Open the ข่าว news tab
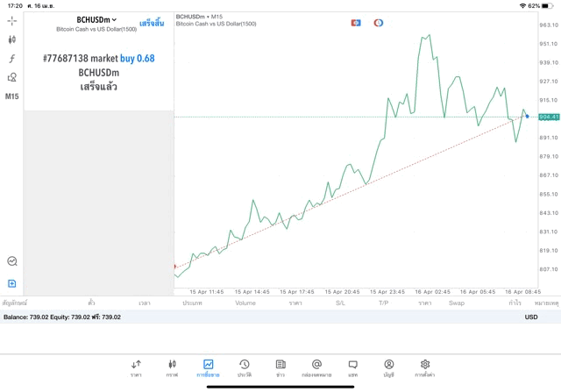 click(280, 368)
